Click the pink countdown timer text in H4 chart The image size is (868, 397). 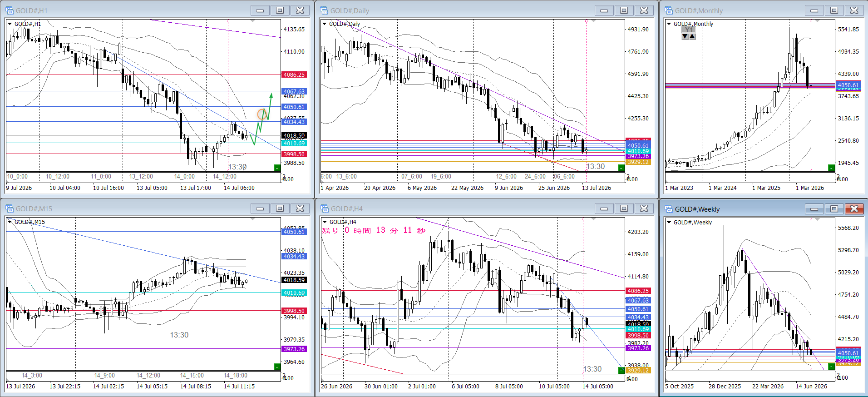coord(374,230)
